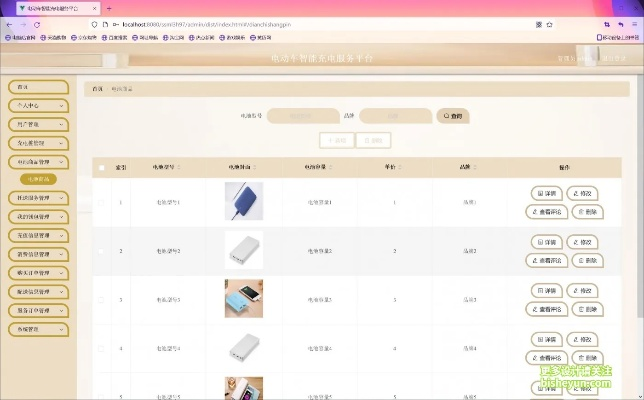Open 详情 for row 1
Screen dimensions: 644x400
546,193
